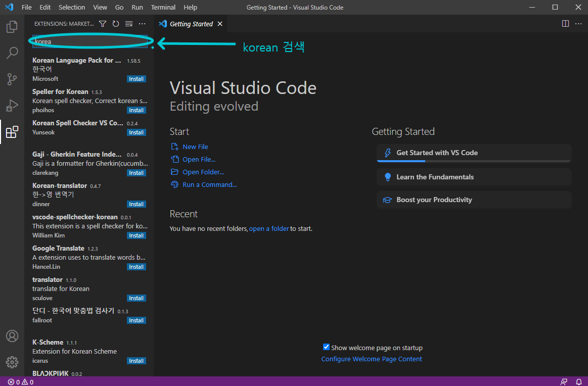The image size is (588, 386).
Task: Click Run a Command... link
Action: (210, 185)
